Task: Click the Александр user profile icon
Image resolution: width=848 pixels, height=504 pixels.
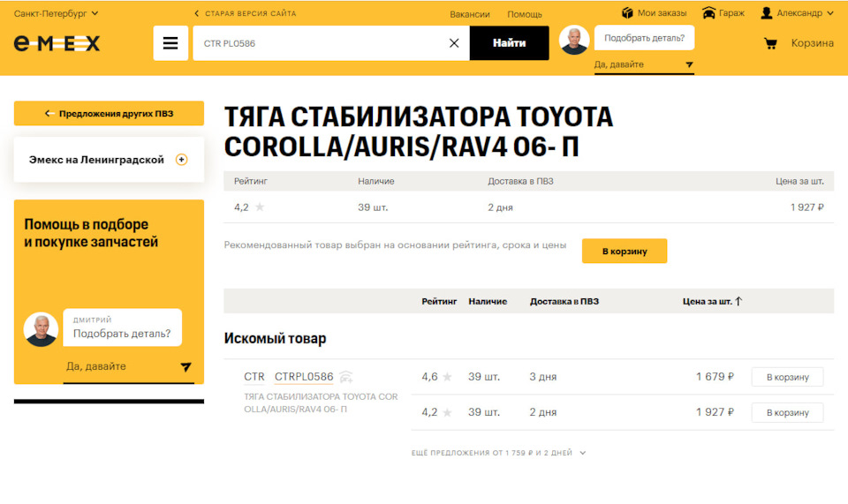Action: 767,13
